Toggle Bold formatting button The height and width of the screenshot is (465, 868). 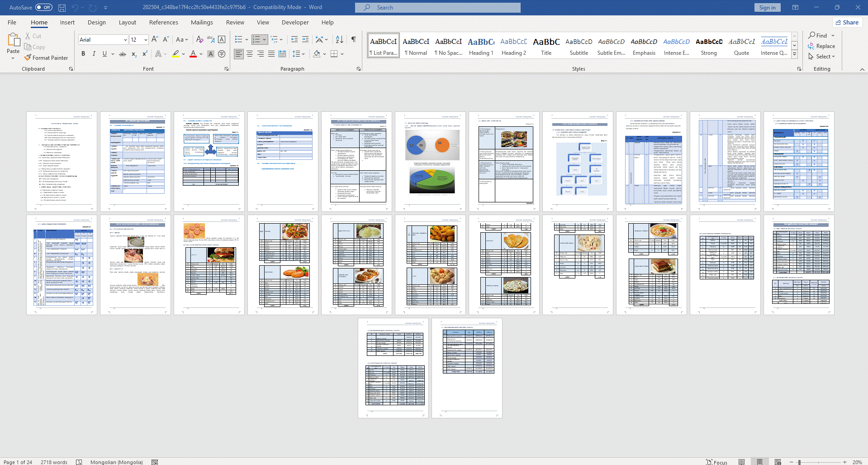pos(83,54)
